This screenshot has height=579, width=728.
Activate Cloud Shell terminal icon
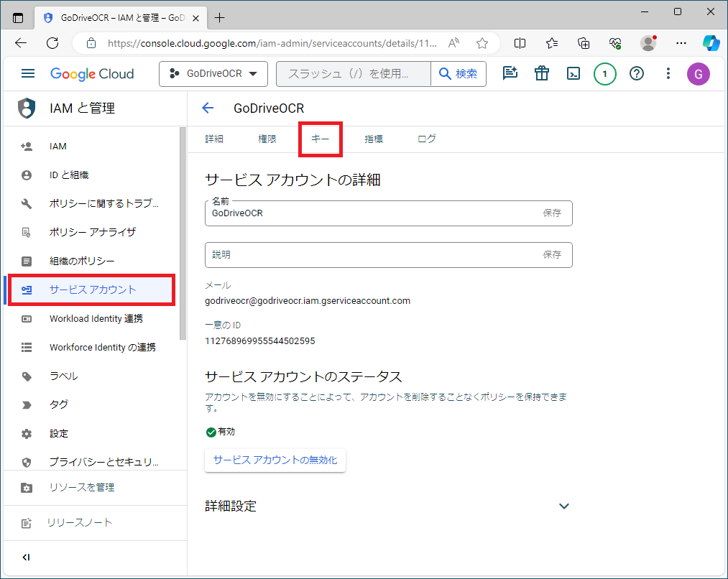(x=573, y=73)
